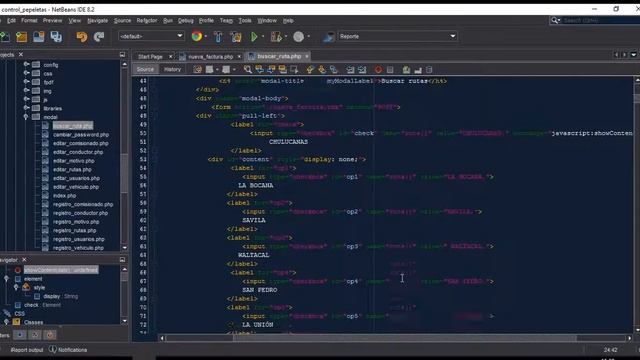Click the Shift Line Right icon
The height and width of the screenshot is (360, 640).
click(362, 69)
